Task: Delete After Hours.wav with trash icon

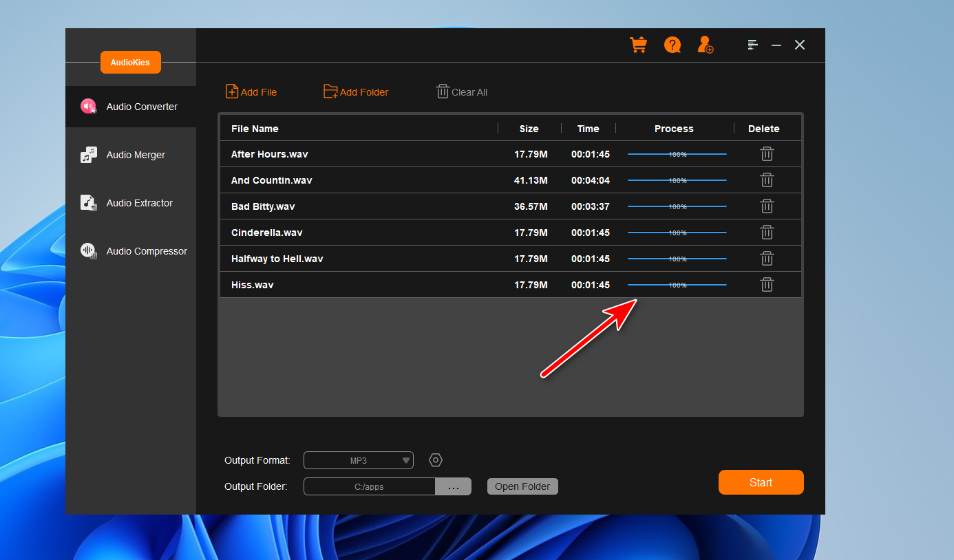Action: click(767, 154)
